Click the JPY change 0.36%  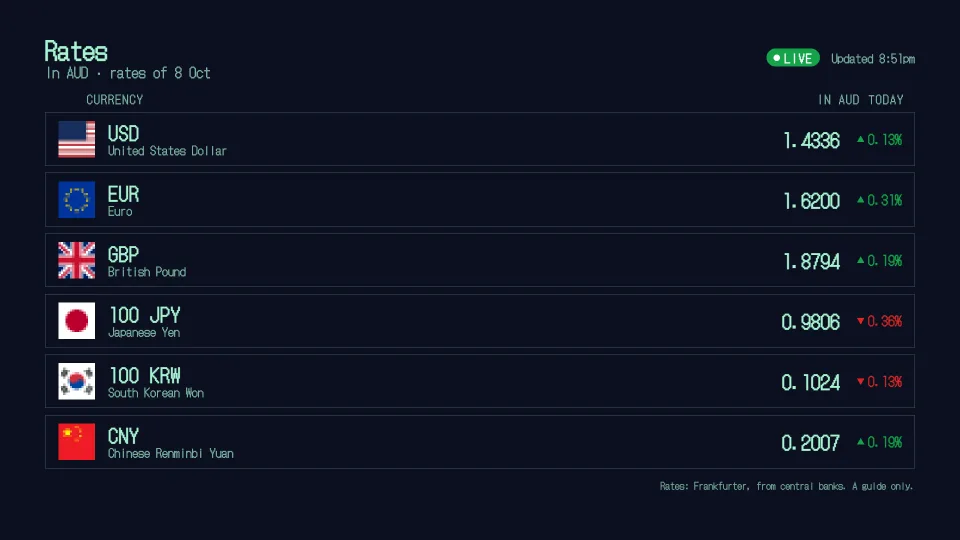(885, 321)
